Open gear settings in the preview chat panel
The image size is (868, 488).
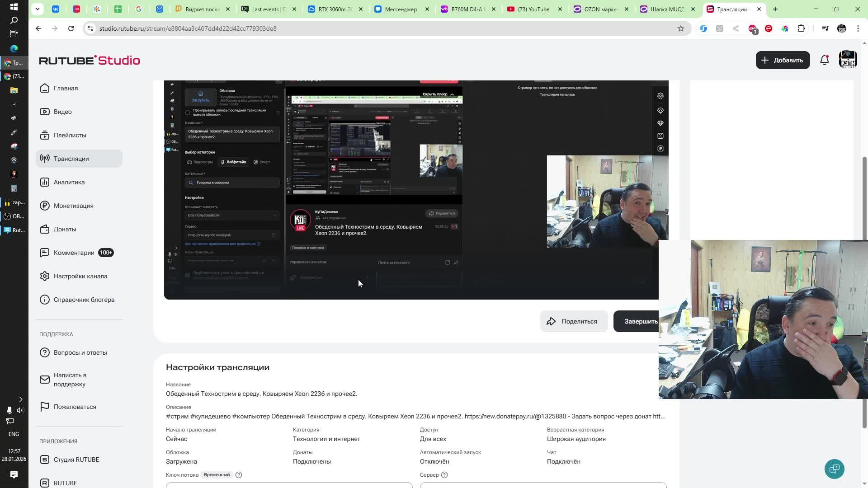click(x=660, y=96)
